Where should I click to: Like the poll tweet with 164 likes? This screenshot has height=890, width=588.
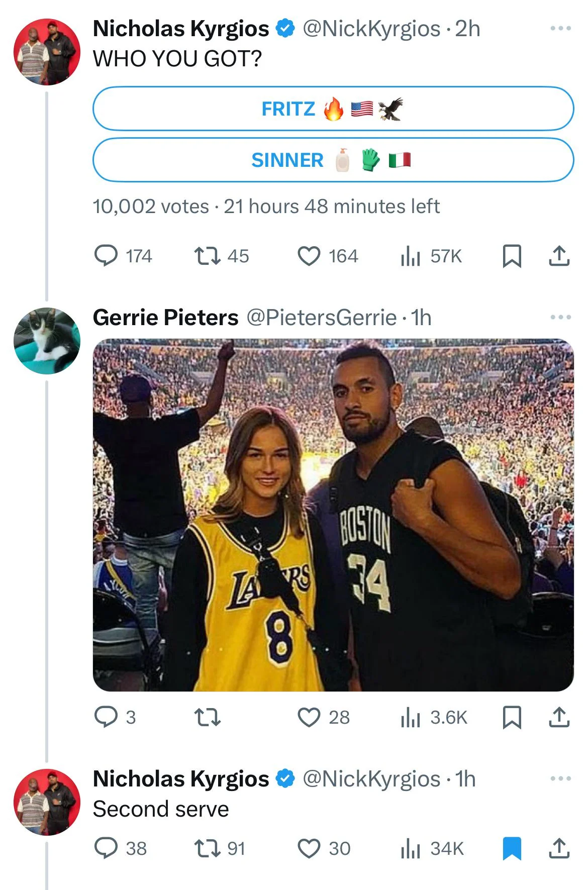click(328, 256)
